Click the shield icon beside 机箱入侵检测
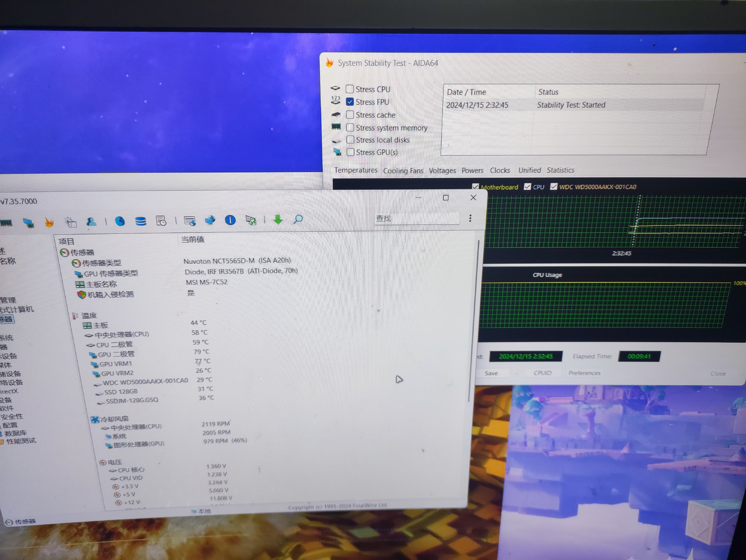Image resolution: width=746 pixels, height=560 pixels. pyautogui.click(x=81, y=295)
